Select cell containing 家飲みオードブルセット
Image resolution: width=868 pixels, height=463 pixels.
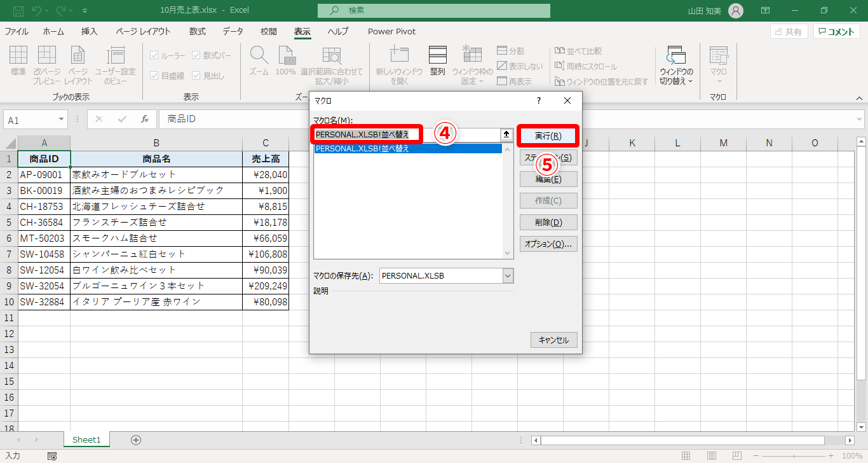coord(156,174)
